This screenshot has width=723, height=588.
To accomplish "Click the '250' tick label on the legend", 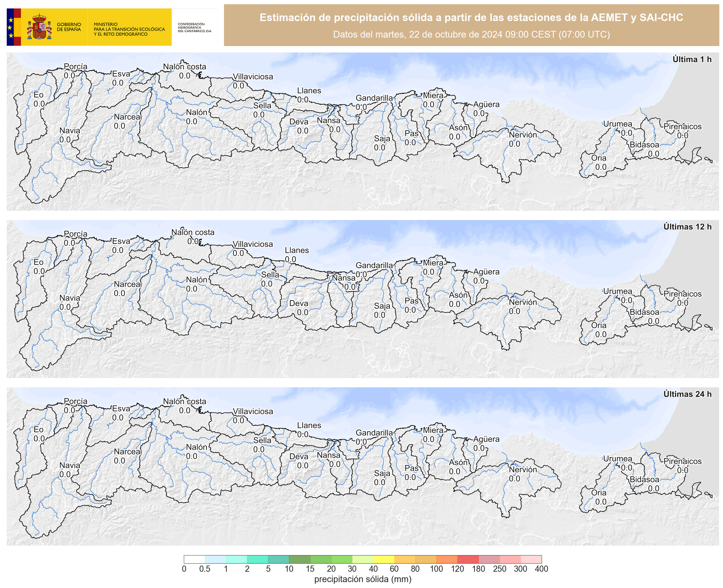I will click(x=500, y=569).
